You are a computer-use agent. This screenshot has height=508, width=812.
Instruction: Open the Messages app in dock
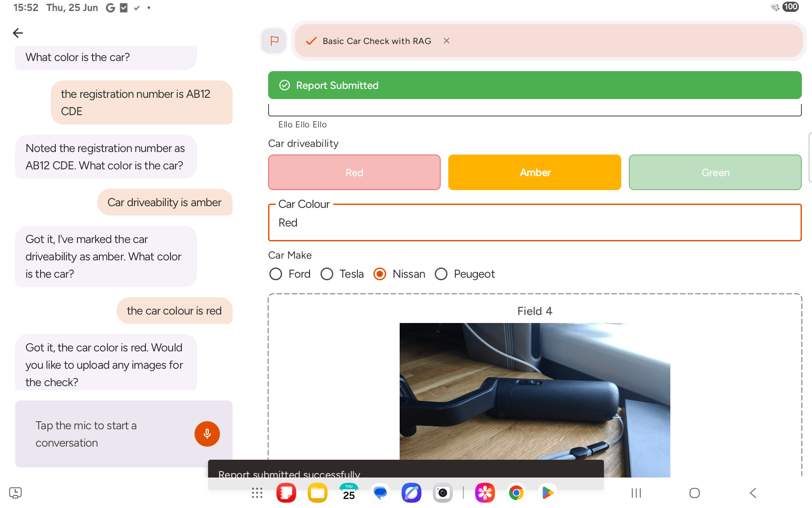(380, 493)
